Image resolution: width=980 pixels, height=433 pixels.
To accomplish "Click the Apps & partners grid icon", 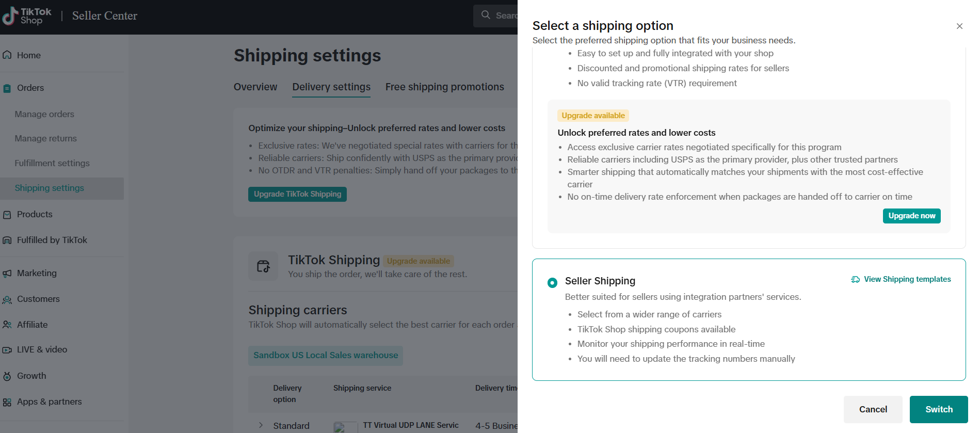I will click(7, 402).
